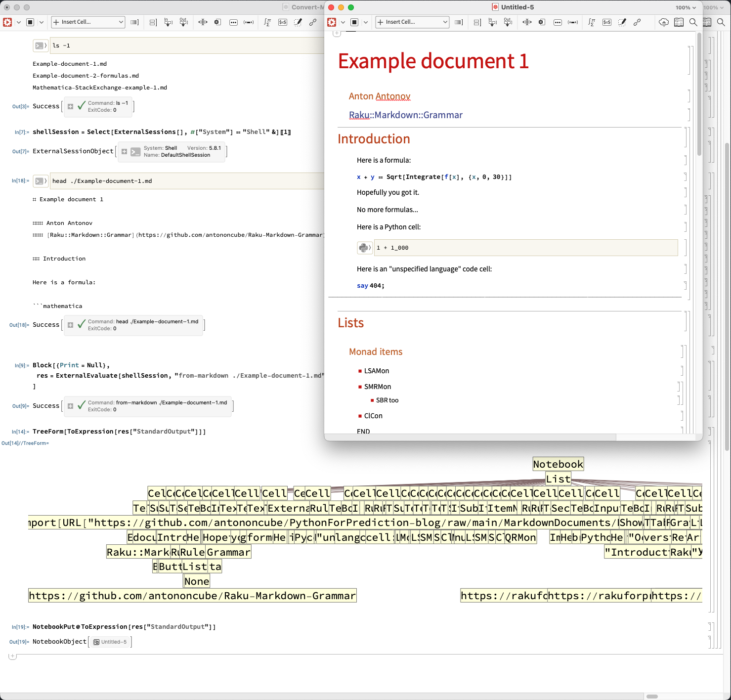Click Out cell navigation icon in Convert-M toolbar
Screen dimensions: 731x700
tap(183, 22)
